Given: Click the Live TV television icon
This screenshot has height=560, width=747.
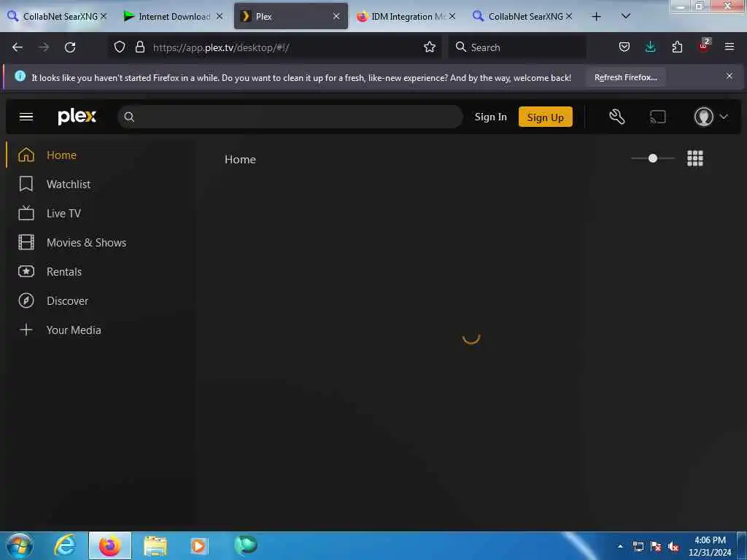Looking at the screenshot, I should [x=26, y=213].
